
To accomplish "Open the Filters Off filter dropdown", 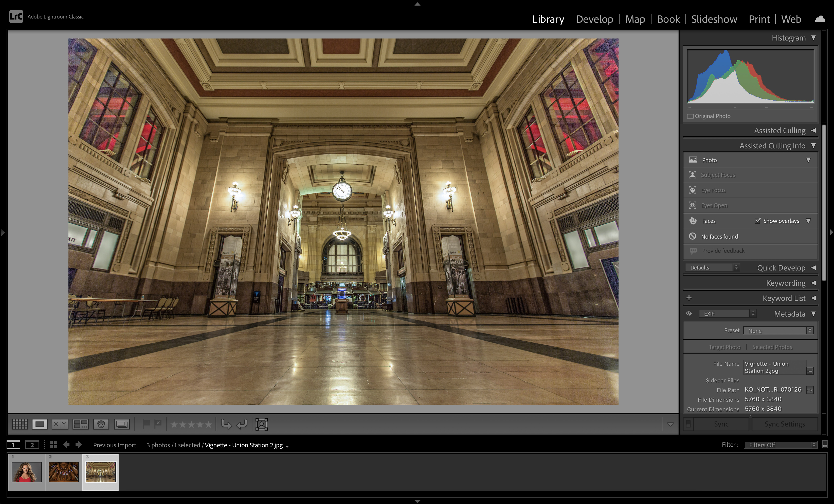I will 781,445.
